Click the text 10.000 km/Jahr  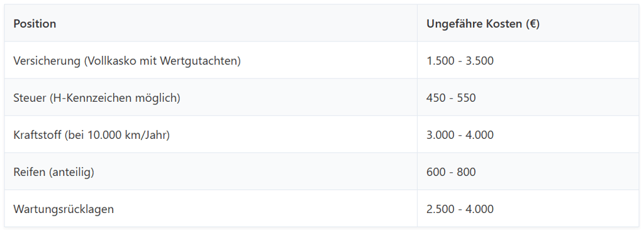[127, 135]
